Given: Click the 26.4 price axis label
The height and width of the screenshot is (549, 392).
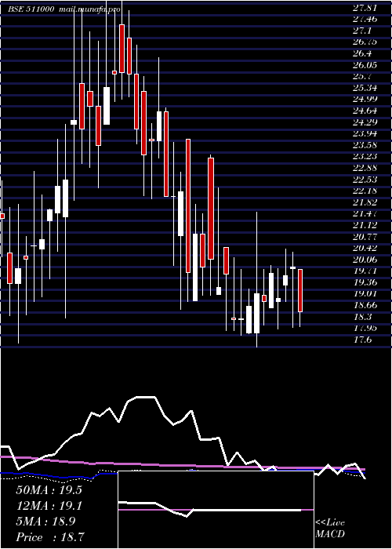Looking at the screenshot, I should click(x=362, y=53).
